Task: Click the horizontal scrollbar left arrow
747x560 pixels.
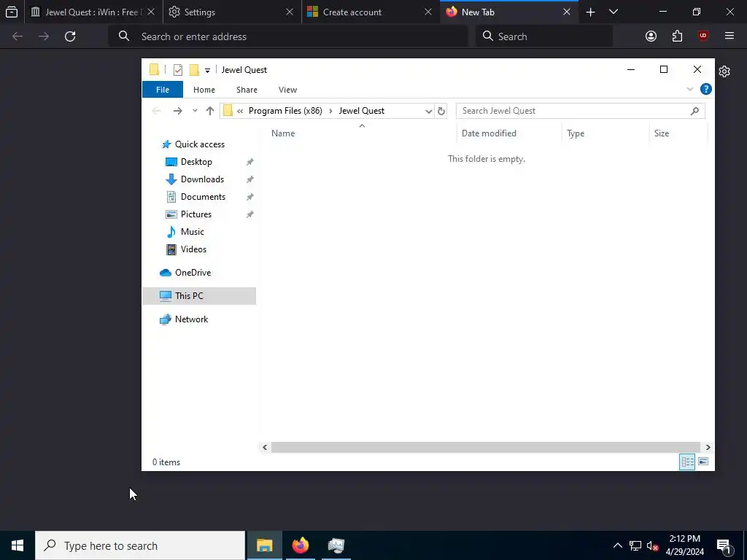Action: coord(265,447)
